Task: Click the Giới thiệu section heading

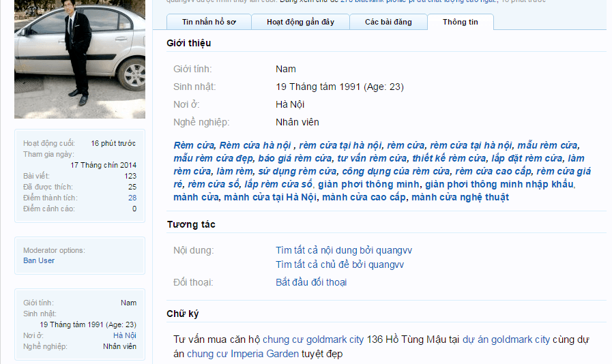Action: click(188, 44)
